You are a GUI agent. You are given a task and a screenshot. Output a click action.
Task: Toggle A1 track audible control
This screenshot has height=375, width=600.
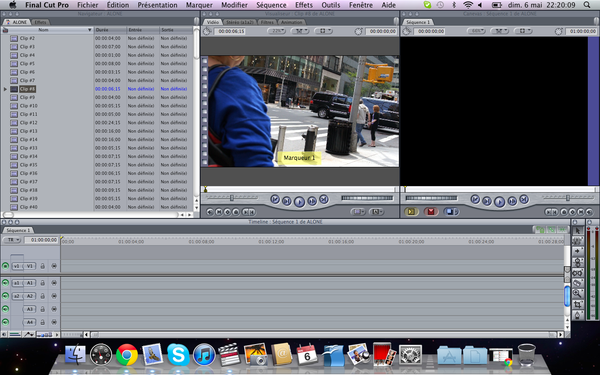[5, 283]
